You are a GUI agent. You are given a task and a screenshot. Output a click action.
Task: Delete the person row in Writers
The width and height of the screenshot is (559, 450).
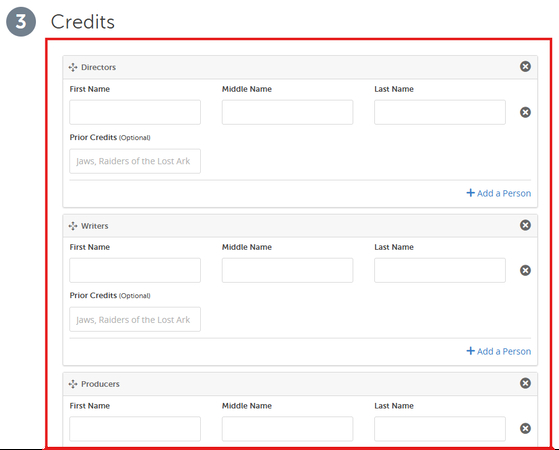point(525,270)
